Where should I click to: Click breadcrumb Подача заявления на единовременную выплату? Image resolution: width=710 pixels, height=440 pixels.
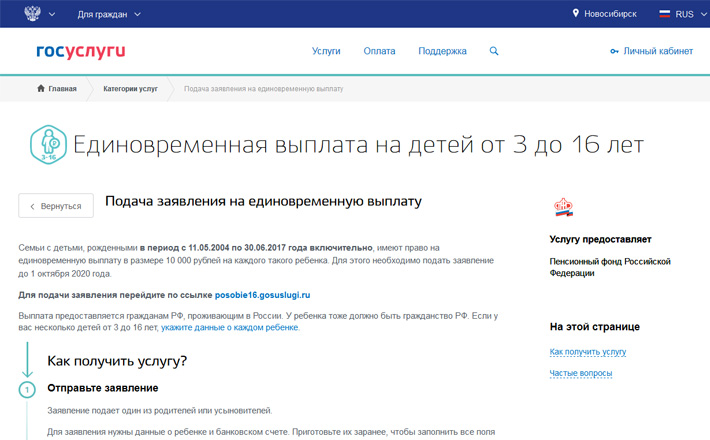(264, 89)
